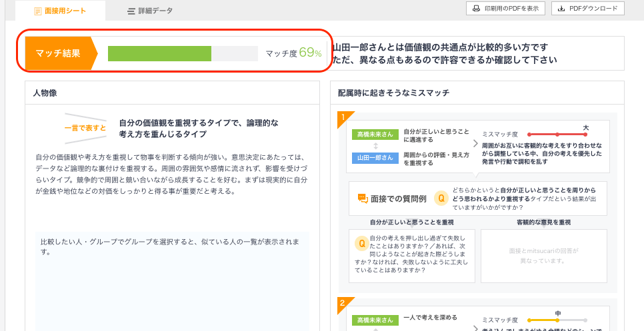Click the orange number 1 mismatch badge

click(x=343, y=119)
